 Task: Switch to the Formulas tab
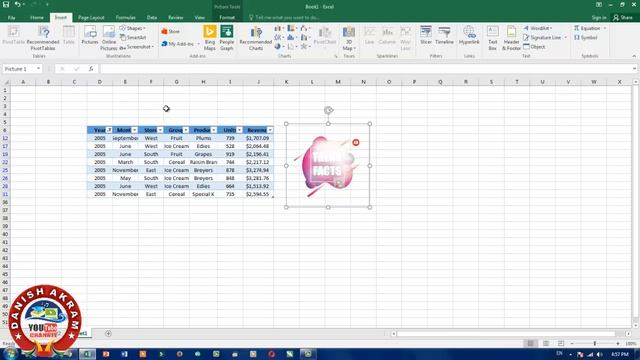point(125,18)
